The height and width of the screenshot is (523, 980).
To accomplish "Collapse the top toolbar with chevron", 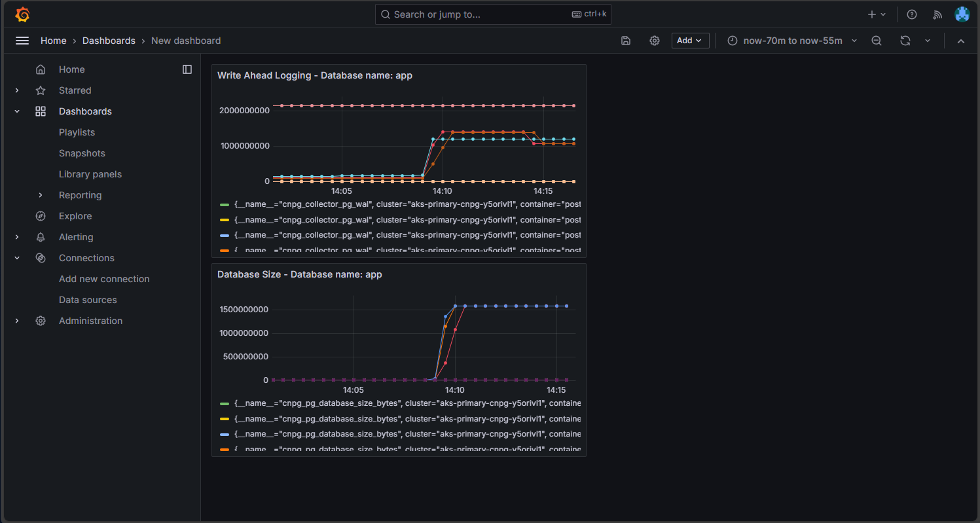I will click(960, 41).
